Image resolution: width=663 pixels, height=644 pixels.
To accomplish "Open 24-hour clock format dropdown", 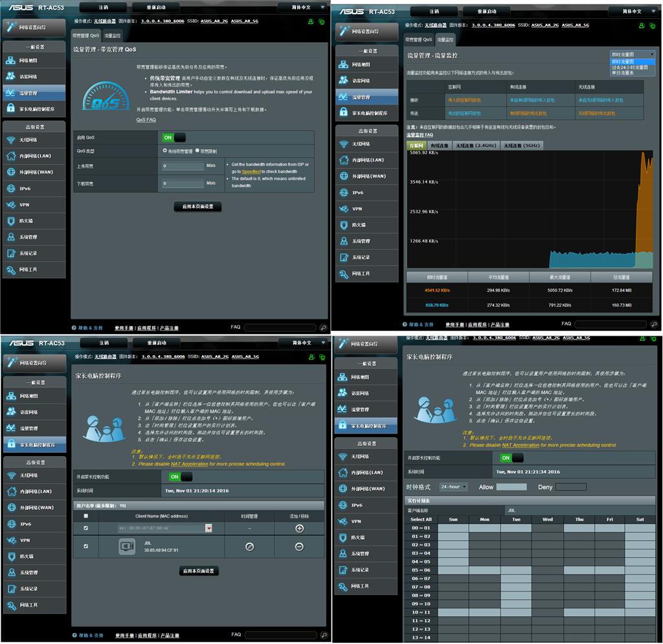I will pos(453,487).
